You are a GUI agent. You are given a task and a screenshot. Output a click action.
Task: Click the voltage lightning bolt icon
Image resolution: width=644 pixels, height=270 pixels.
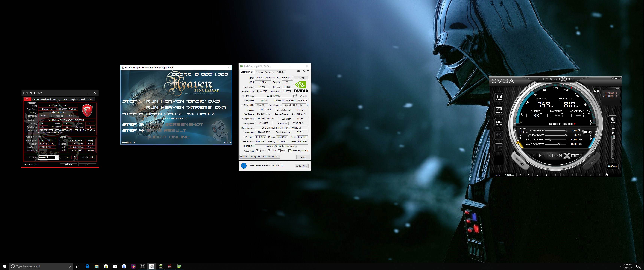click(520, 137)
